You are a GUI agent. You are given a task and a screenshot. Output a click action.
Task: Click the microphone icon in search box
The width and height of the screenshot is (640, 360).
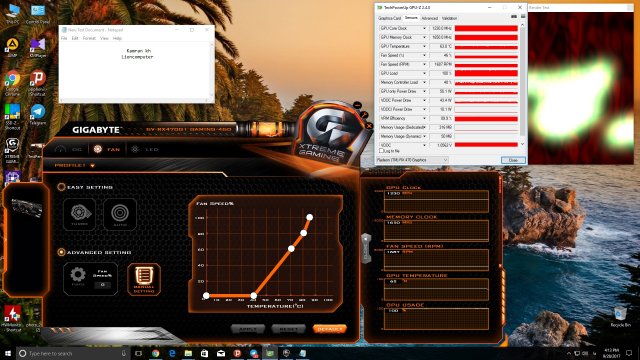(124, 353)
